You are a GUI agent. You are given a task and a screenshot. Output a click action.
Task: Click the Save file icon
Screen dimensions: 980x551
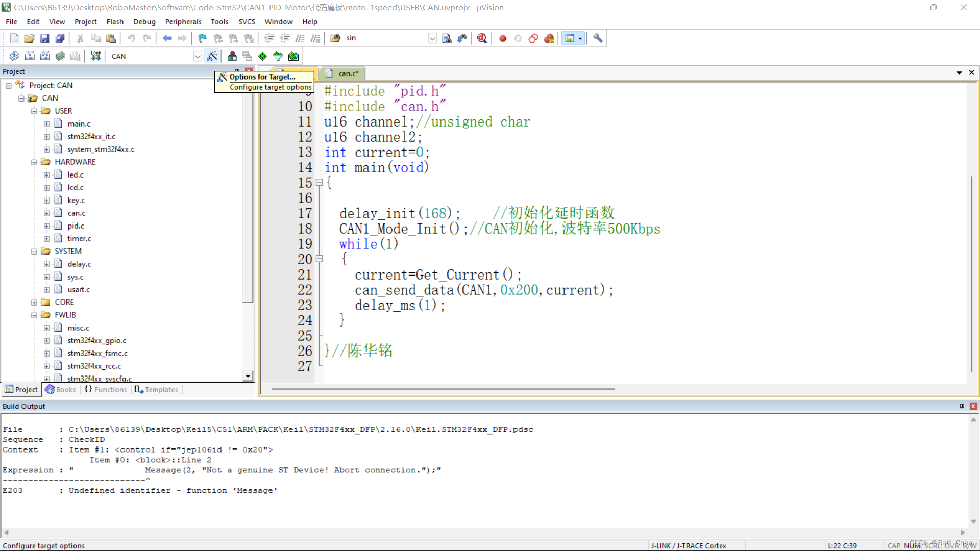pos(44,38)
